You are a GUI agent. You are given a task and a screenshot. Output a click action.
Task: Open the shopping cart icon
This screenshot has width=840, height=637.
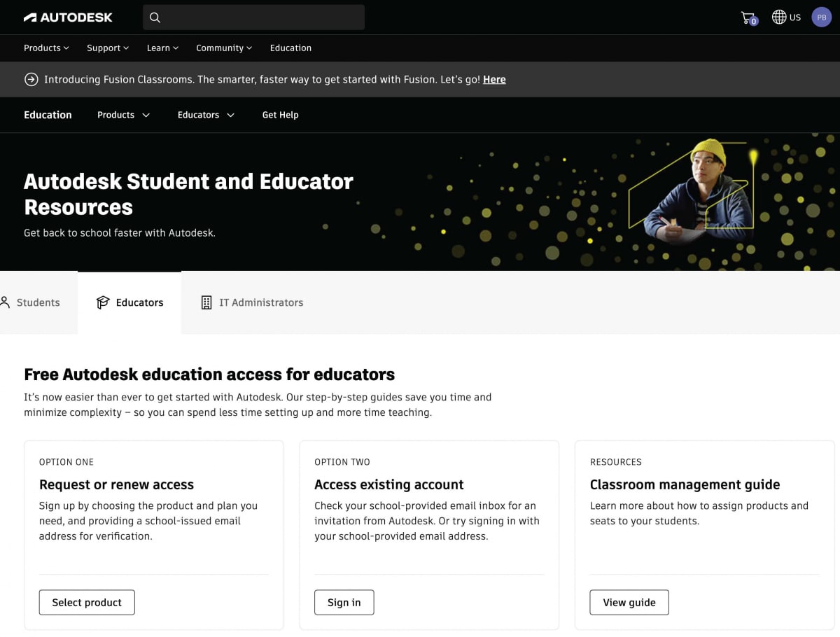pos(748,17)
